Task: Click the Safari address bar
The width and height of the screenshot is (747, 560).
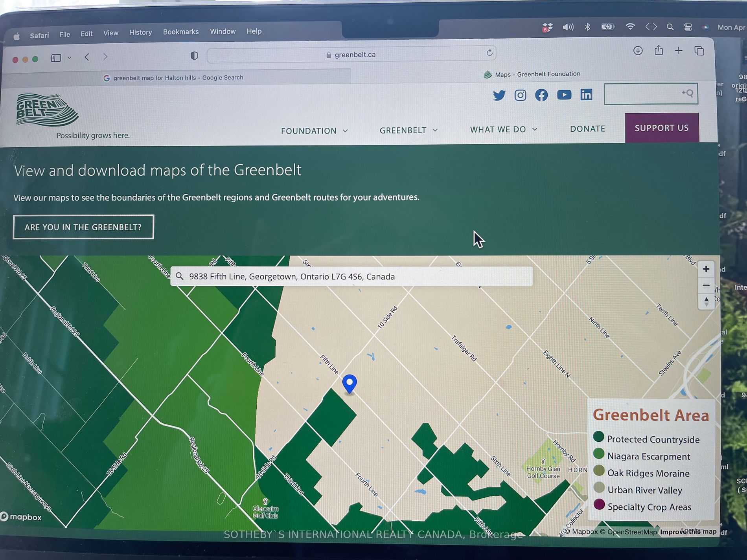Action: 351,55
